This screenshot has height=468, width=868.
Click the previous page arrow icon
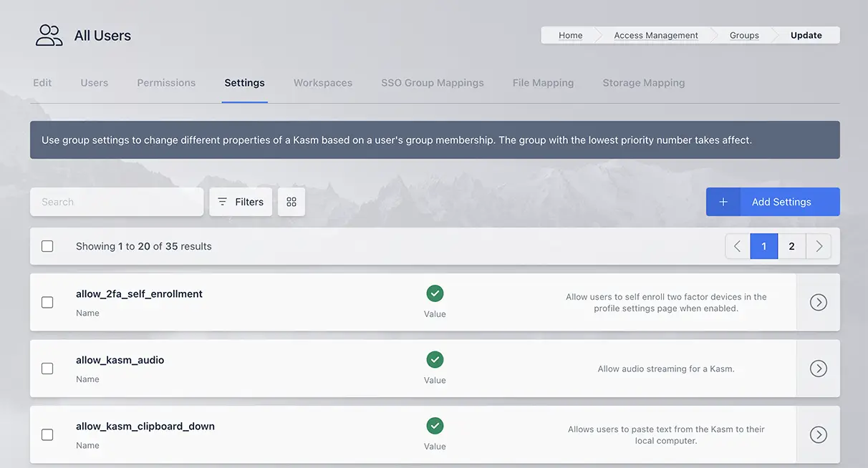(x=737, y=245)
